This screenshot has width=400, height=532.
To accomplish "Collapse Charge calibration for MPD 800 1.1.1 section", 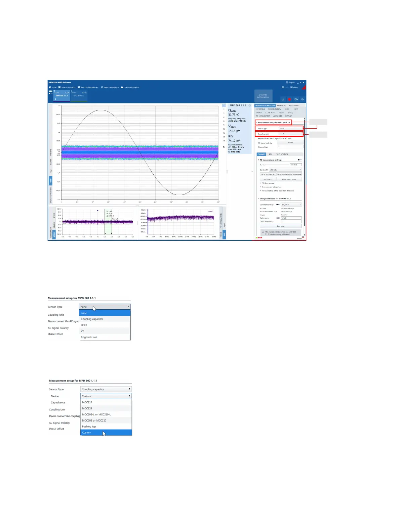I will (x=258, y=199).
